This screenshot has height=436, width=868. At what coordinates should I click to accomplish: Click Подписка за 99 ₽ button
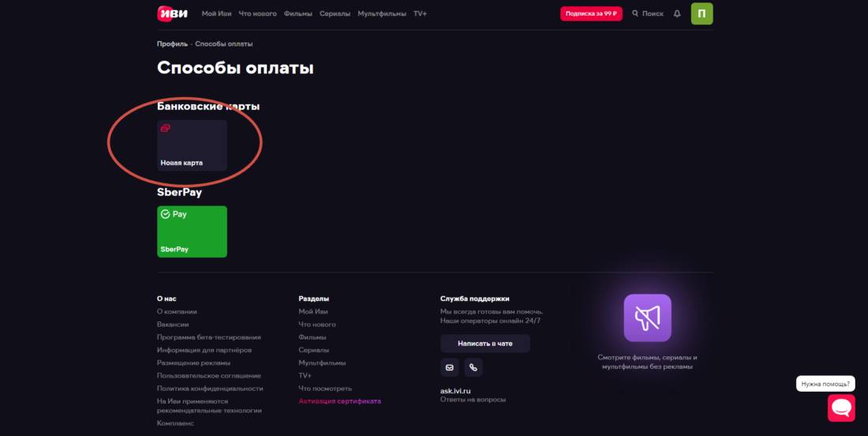pos(591,13)
